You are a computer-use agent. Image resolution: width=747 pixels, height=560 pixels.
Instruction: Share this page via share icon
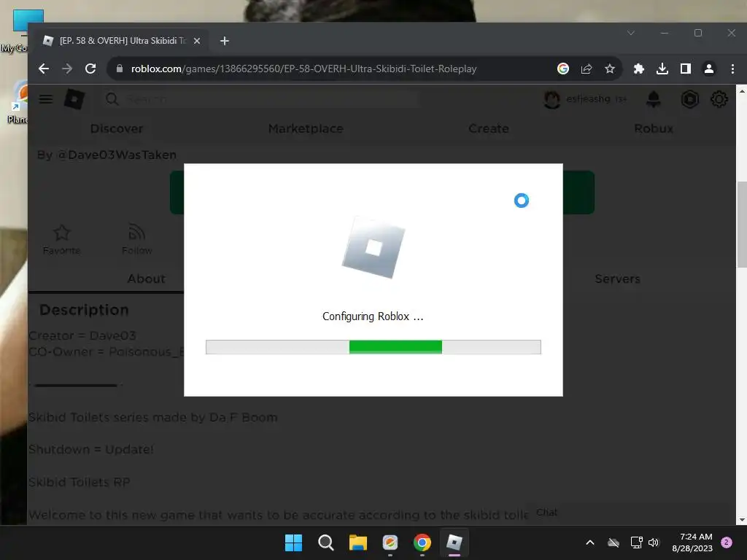(x=587, y=69)
